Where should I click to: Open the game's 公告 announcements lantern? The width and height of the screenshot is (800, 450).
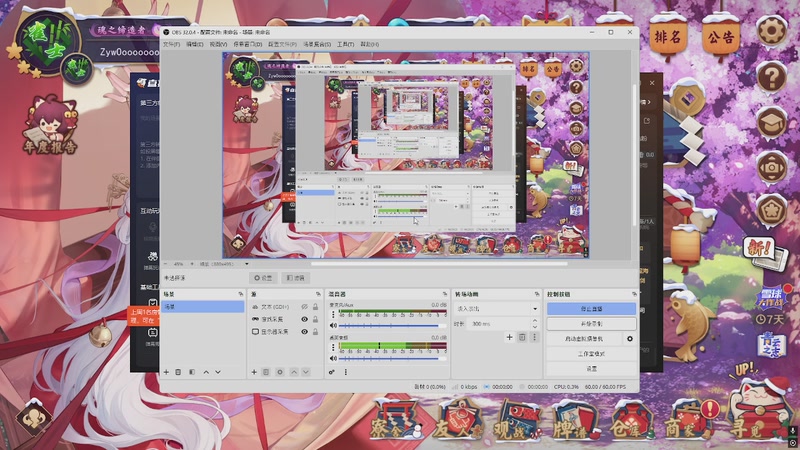click(721, 37)
